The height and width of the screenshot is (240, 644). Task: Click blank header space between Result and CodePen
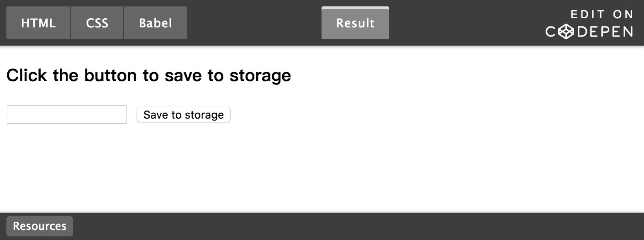pos(466,23)
